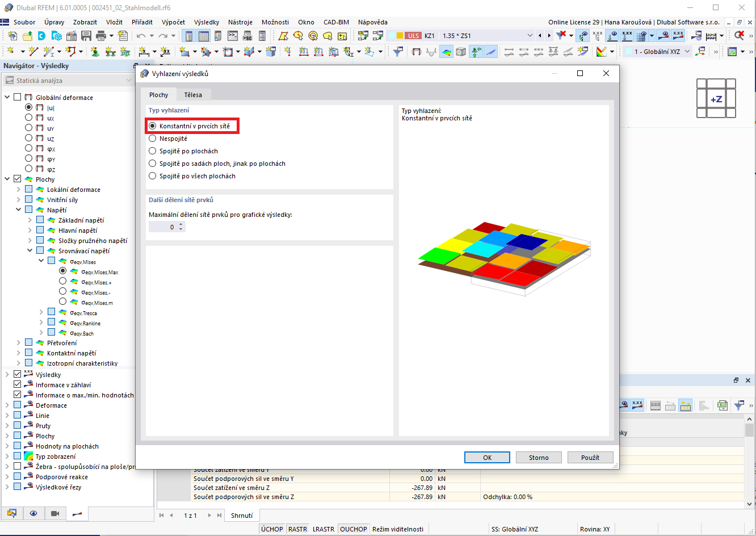This screenshot has height=536, width=756.
Task: Collapse the Srovnávací napětí tree branch
Action: [x=30, y=250]
